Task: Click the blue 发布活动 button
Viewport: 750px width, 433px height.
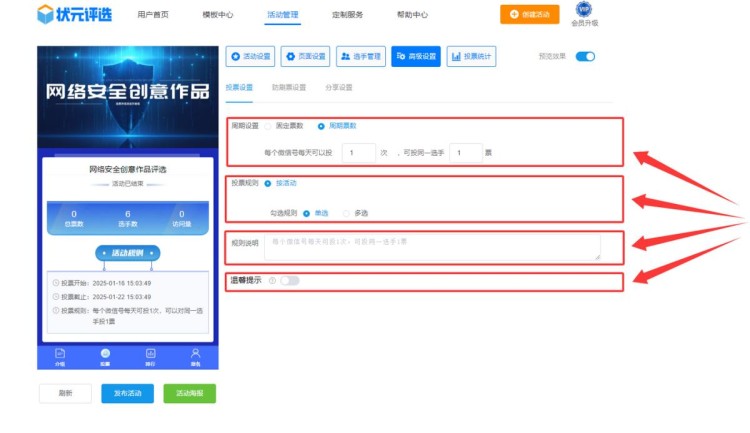Action: tap(127, 393)
